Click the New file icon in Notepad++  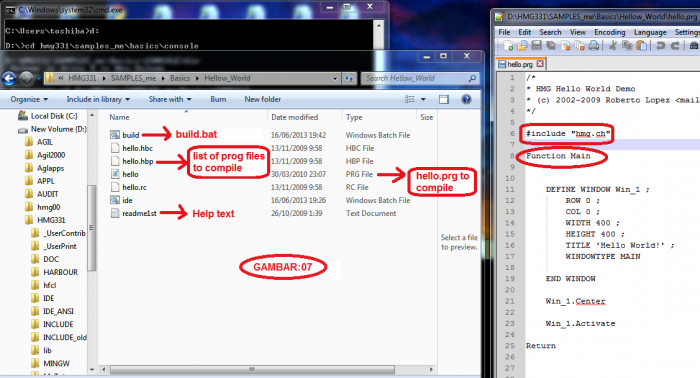pos(508,46)
